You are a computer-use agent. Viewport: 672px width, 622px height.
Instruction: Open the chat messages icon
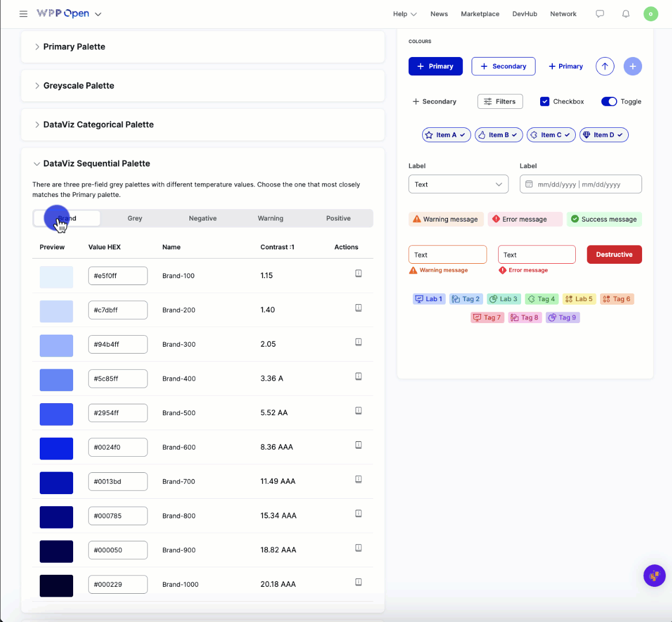600,14
